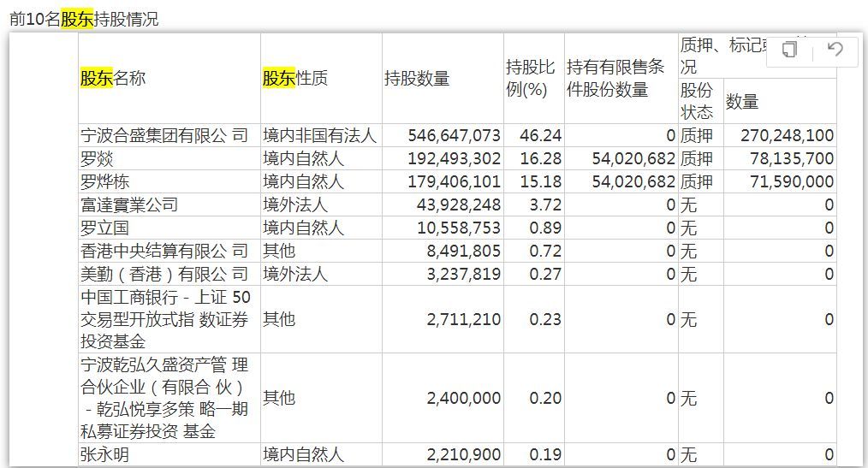
Task: Click percentage value 15.18
Action: click(x=540, y=182)
